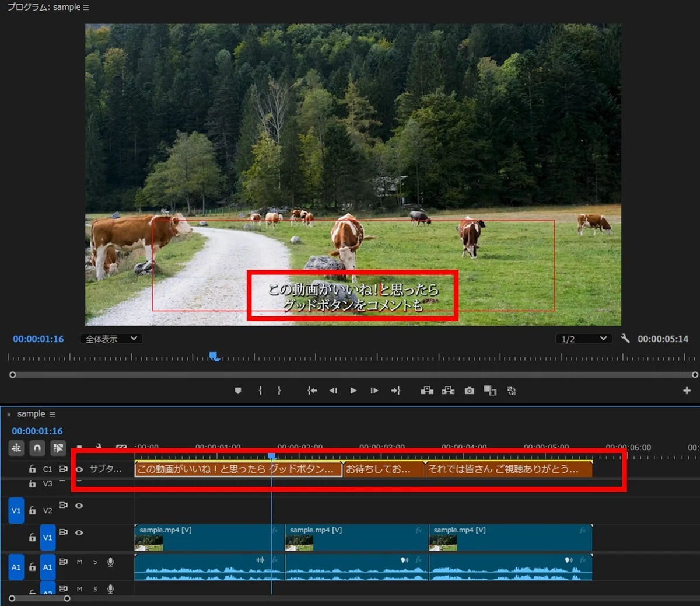This screenshot has height=606, width=700.
Task: Toggle proxies in the Program monitor
Action: 512,391
